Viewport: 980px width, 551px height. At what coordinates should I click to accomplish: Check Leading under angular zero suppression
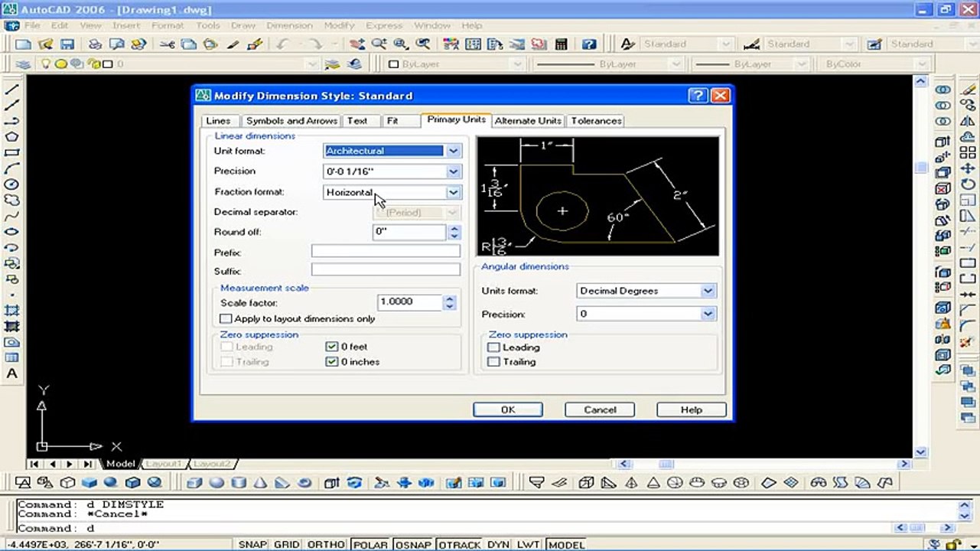tap(493, 347)
